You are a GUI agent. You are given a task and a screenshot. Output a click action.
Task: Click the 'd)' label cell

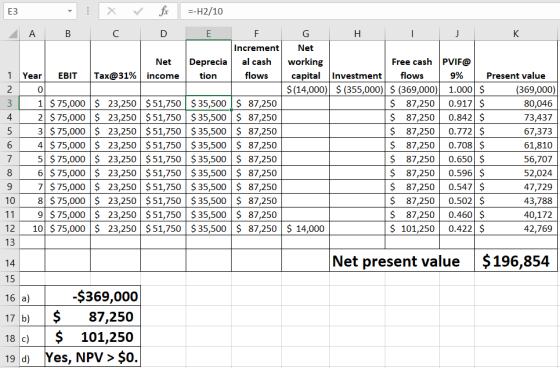[x=32, y=358]
